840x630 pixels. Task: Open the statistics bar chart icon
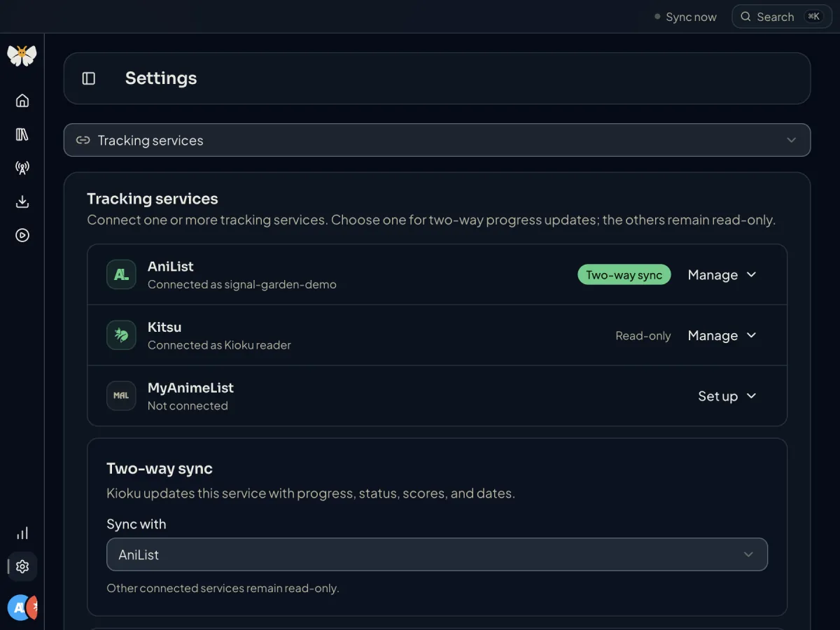[22, 533]
